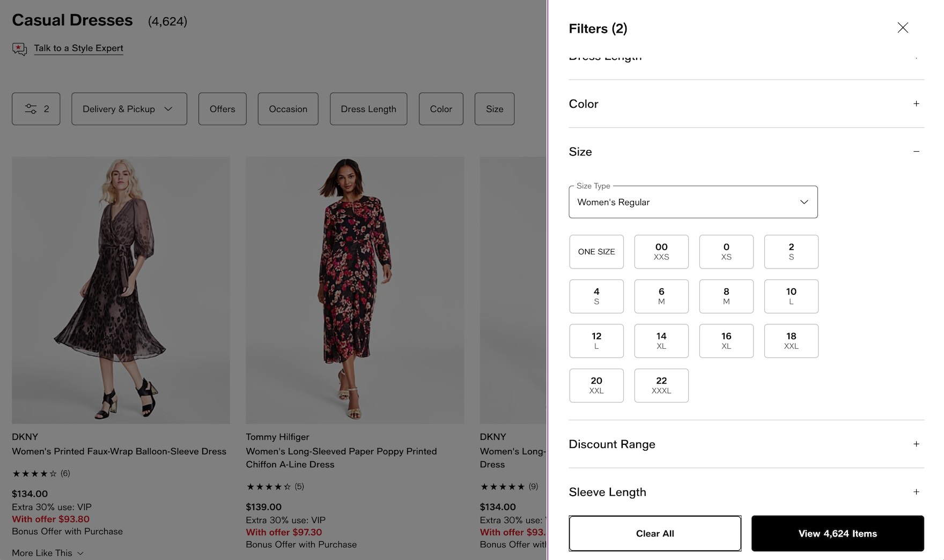Viewport: 944px width, 560px height.
Task: Click View 4,624 Items button
Action: pyautogui.click(x=837, y=533)
